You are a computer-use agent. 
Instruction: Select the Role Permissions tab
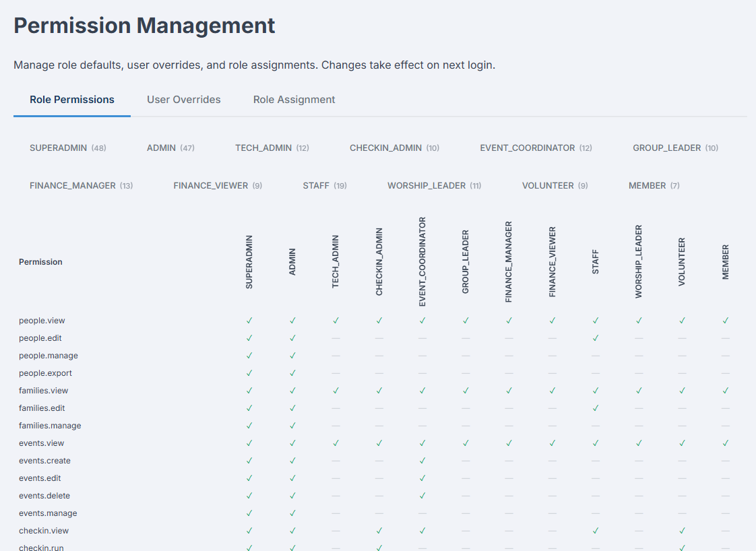coord(71,99)
